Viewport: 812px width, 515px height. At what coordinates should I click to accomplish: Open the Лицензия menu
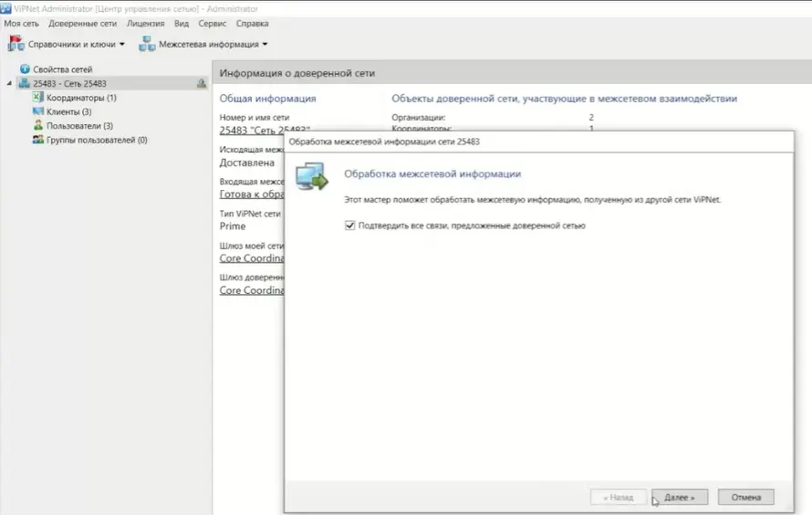pyautogui.click(x=145, y=24)
